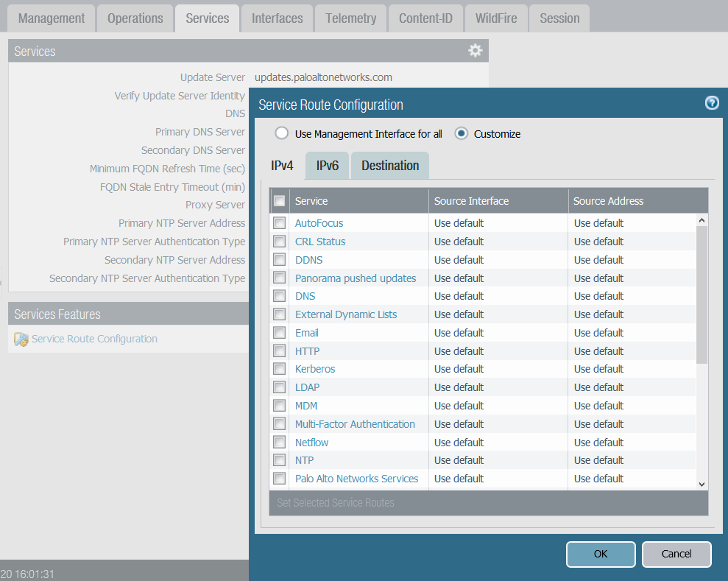Open Services settings gear icon
This screenshot has height=581, width=728.
tap(475, 51)
